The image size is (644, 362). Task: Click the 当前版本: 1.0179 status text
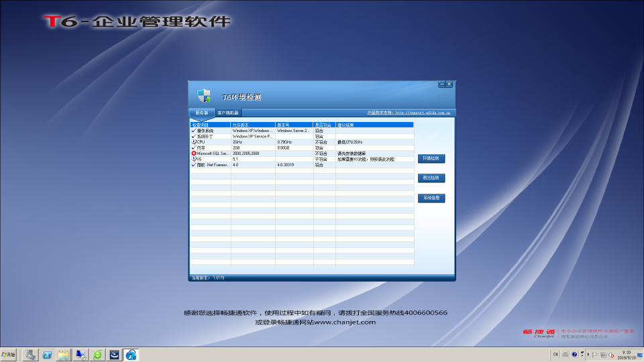tap(208, 278)
